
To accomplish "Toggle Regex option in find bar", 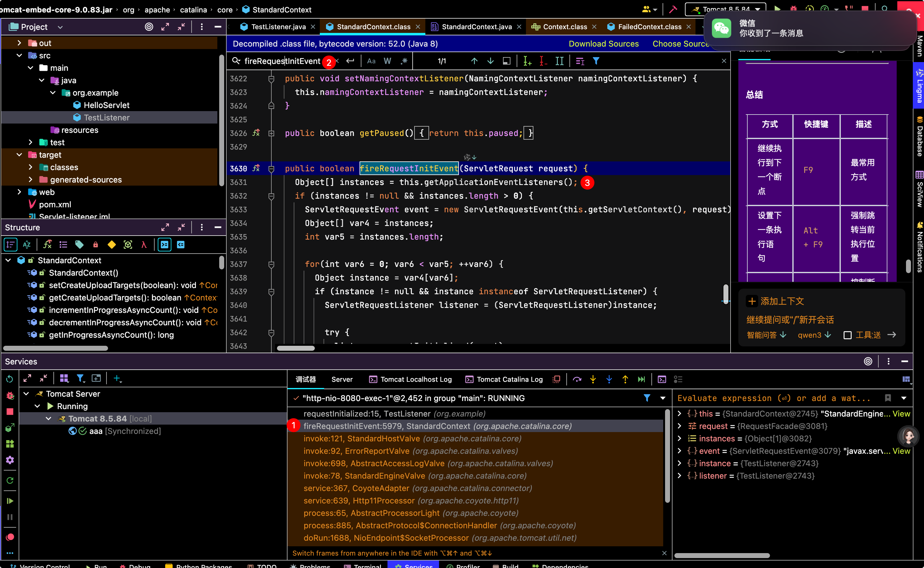I will tap(404, 61).
